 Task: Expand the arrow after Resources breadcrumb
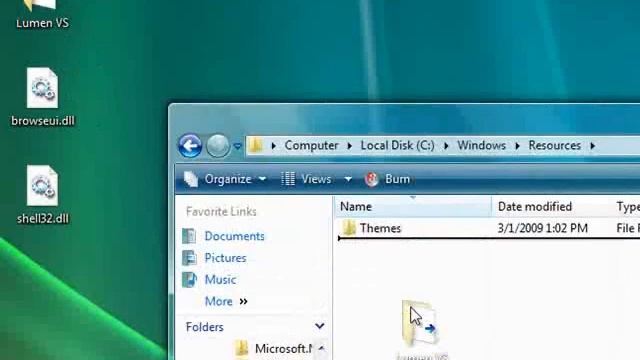coord(592,146)
